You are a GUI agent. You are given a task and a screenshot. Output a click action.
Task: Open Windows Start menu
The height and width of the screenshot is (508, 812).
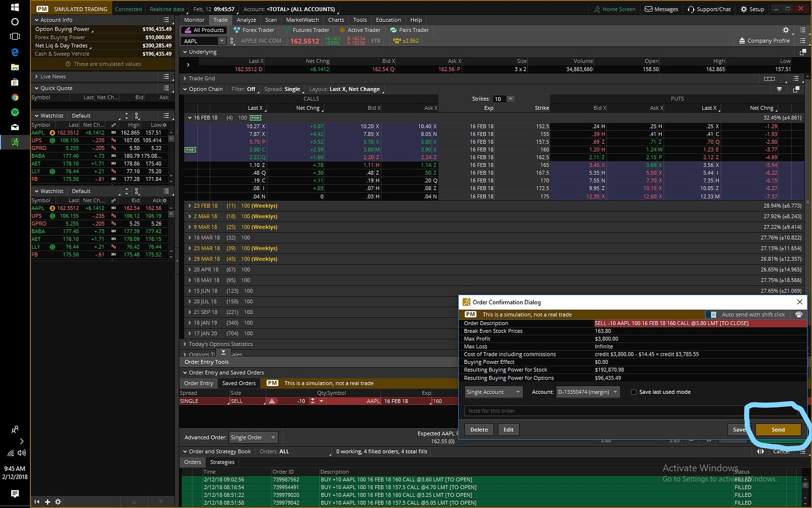pos(15,7)
